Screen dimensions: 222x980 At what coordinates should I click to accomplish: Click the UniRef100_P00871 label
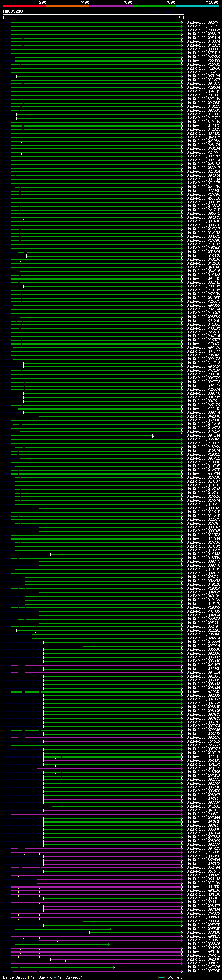(x=203, y=815)
